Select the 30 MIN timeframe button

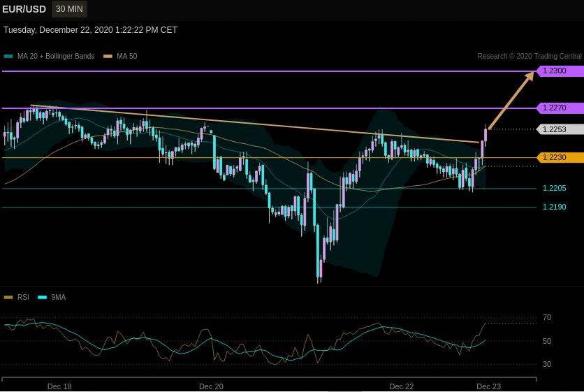69,9
